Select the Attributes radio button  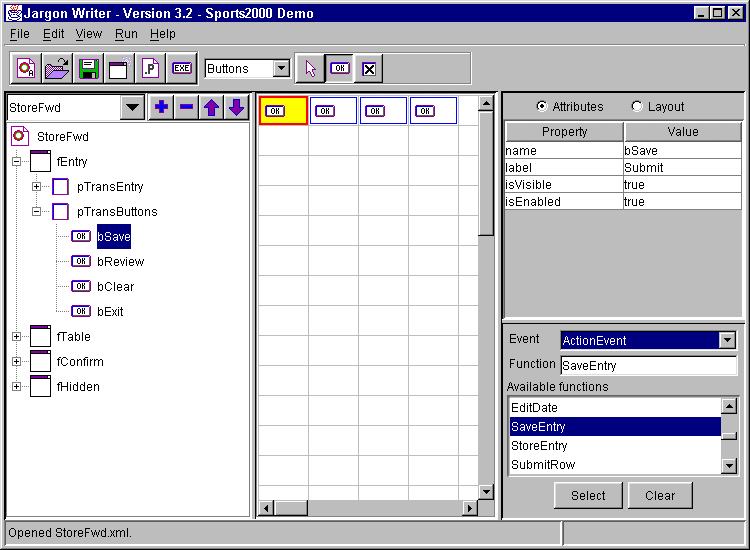pyautogui.click(x=542, y=107)
